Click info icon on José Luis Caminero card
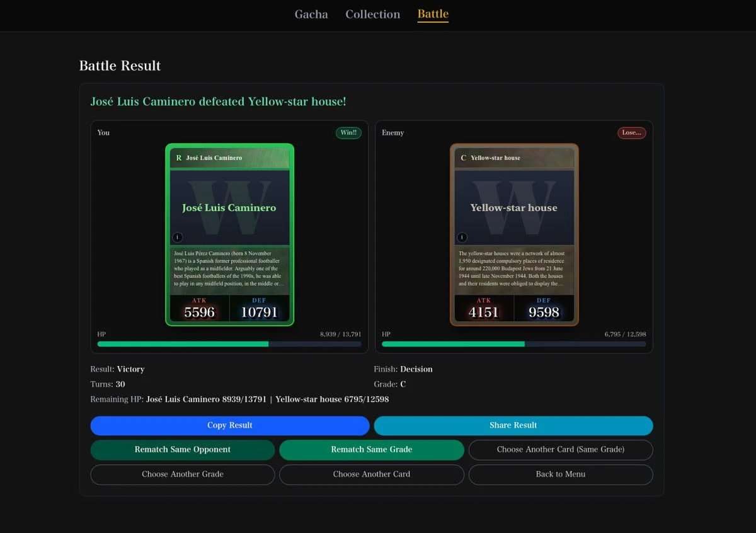Image resolution: width=756 pixels, height=533 pixels. click(x=178, y=238)
